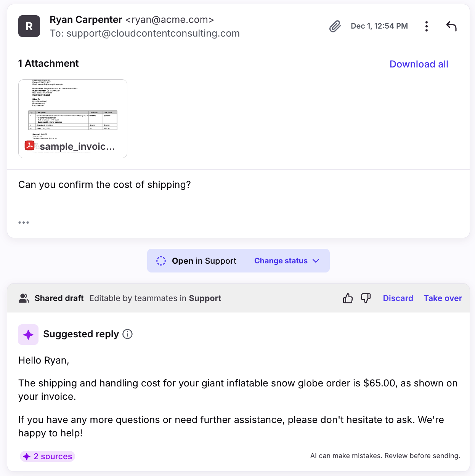Click the reply arrow icon
The width and height of the screenshot is (475, 476).
tap(451, 26)
